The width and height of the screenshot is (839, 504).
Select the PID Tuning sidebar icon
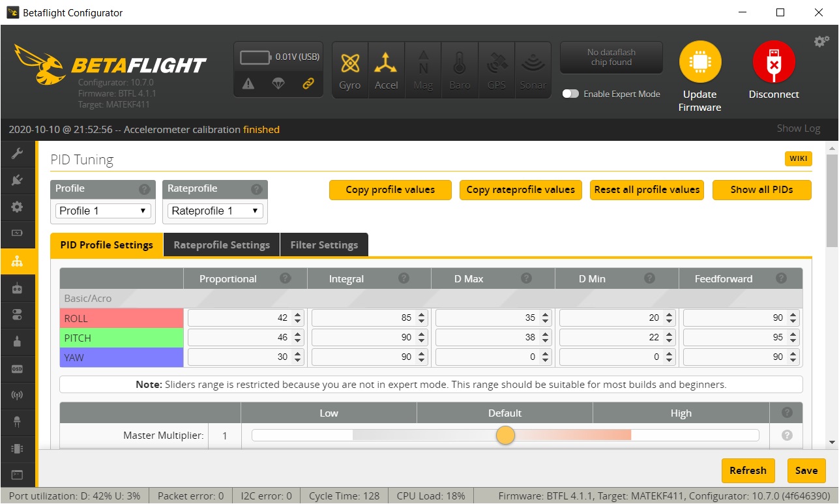tap(17, 261)
